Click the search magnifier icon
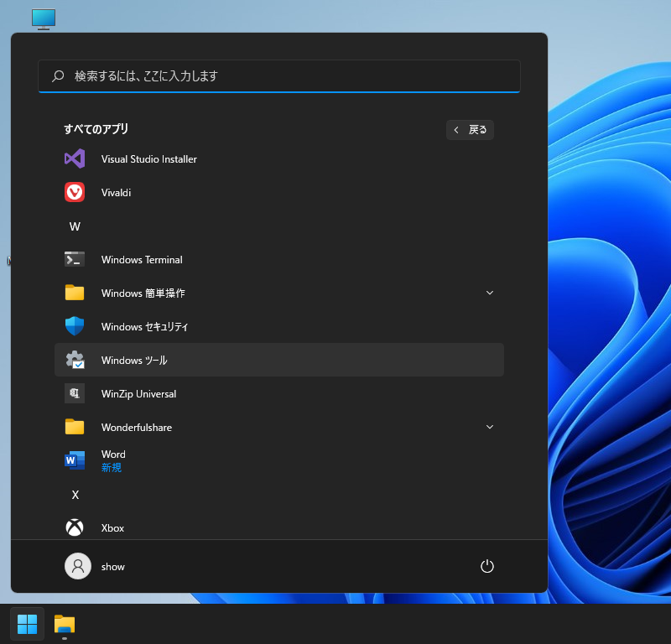The height and width of the screenshot is (644, 671). (58, 76)
